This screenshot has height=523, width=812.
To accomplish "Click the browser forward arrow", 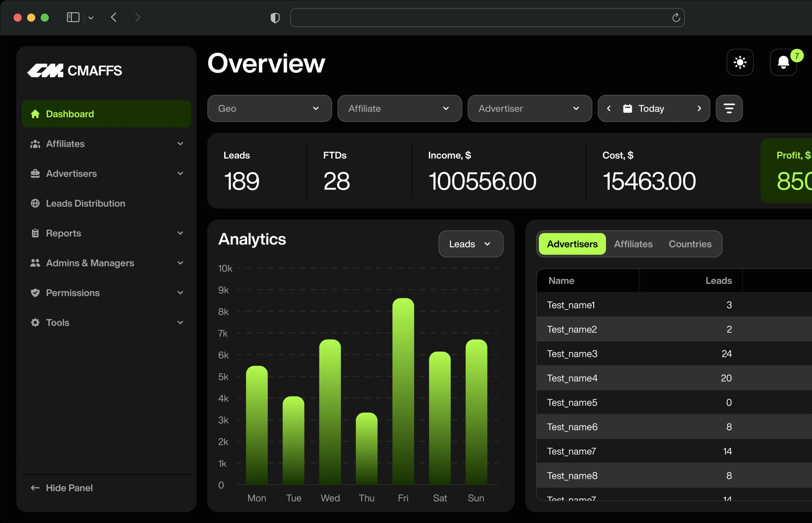I will (138, 17).
